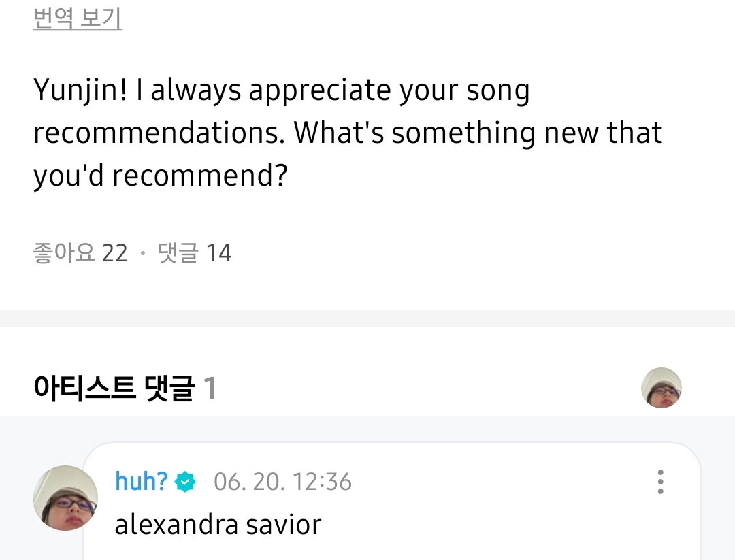Tap the comments number 14
The width and height of the screenshot is (735, 560).
click(x=218, y=254)
